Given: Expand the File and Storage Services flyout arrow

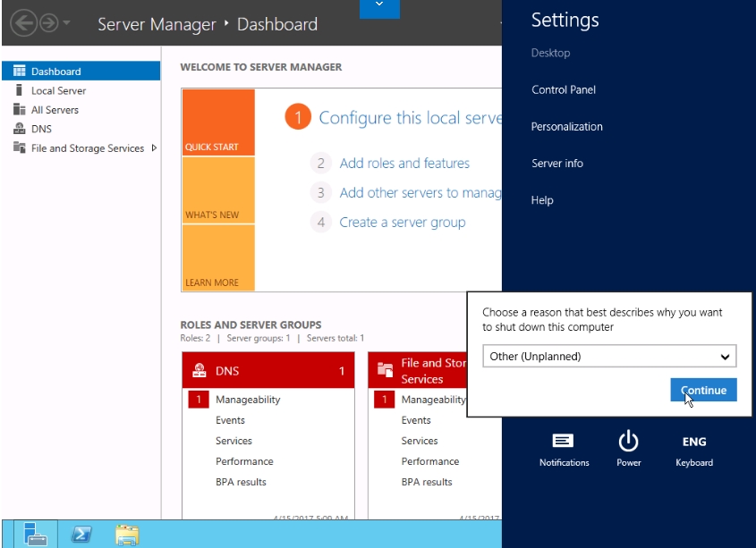Looking at the screenshot, I should pos(154,148).
